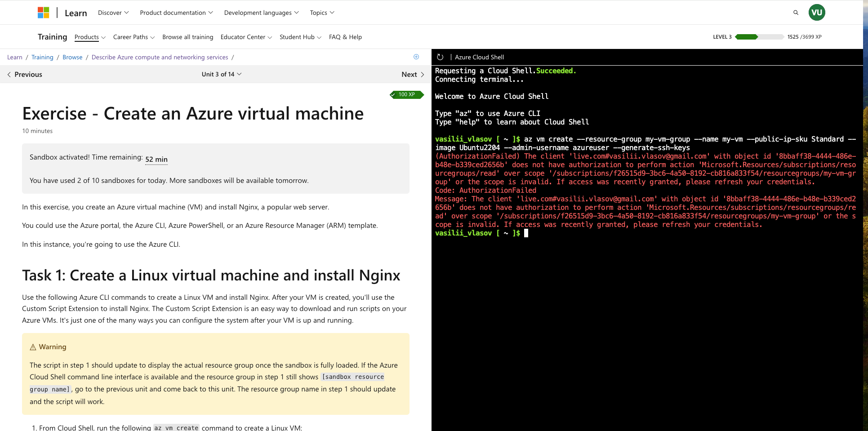
Task: Expand the Topics menu
Action: pos(322,13)
